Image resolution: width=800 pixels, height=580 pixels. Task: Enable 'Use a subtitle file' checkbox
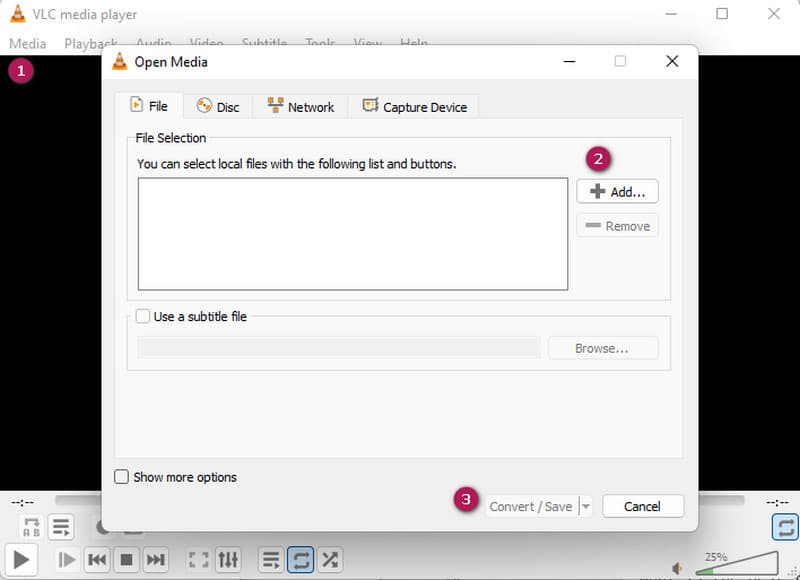(x=142, y=317)
